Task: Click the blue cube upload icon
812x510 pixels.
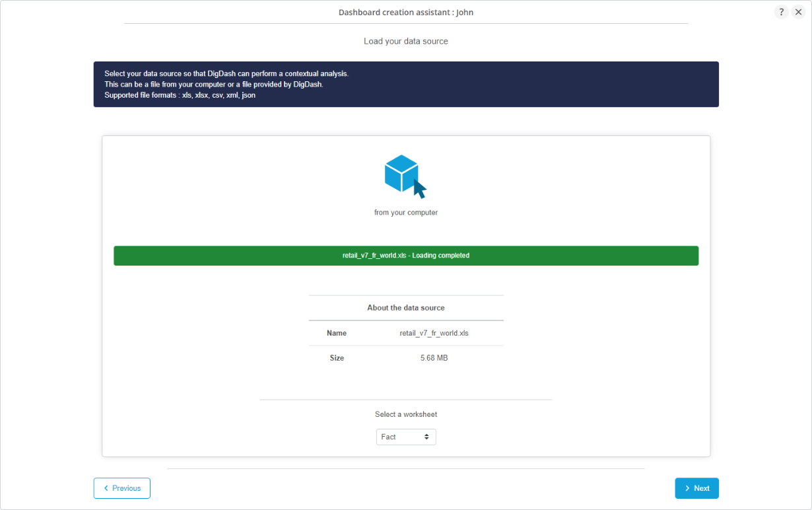Action: tap(401, 172)
